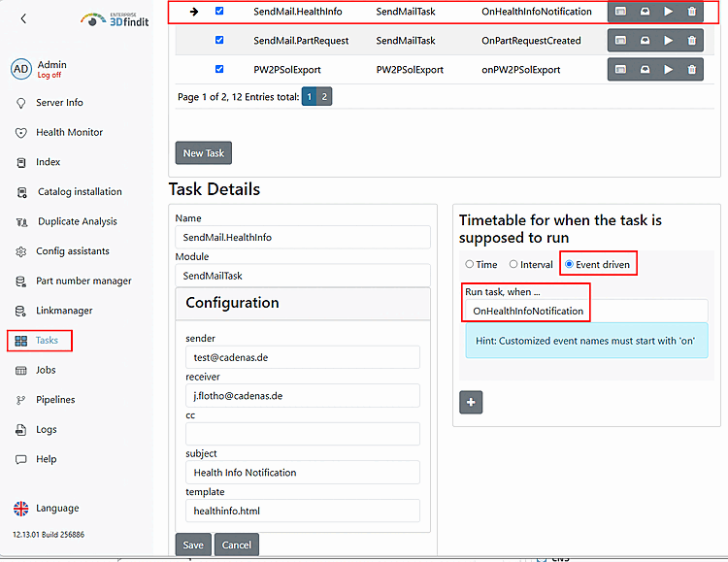Image resolution: width=728 pixels, height=562 pixels.
Task: Open Health Monitor via its heart icon
Action: tap(21, 133)
